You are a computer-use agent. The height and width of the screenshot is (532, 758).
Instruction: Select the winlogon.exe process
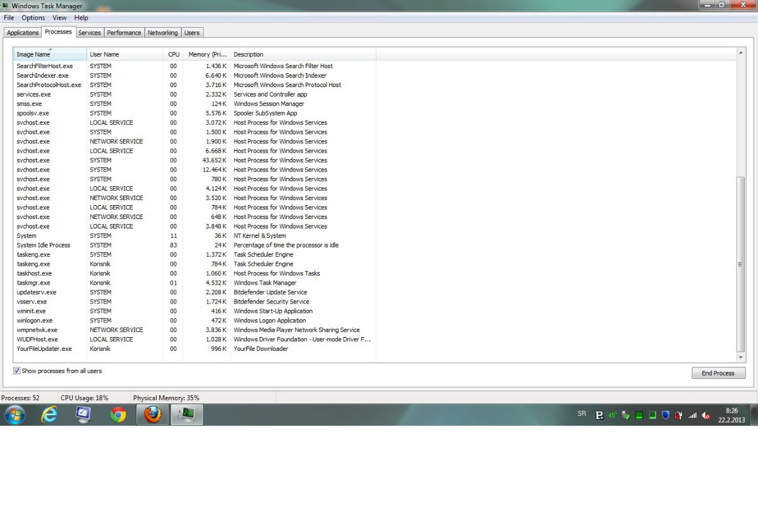tap(195, 321)
